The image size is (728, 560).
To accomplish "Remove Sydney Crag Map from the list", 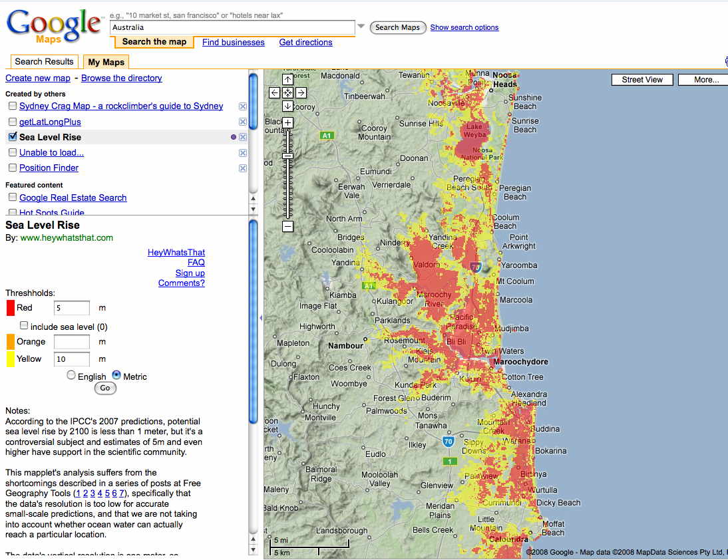I will 242,106.
